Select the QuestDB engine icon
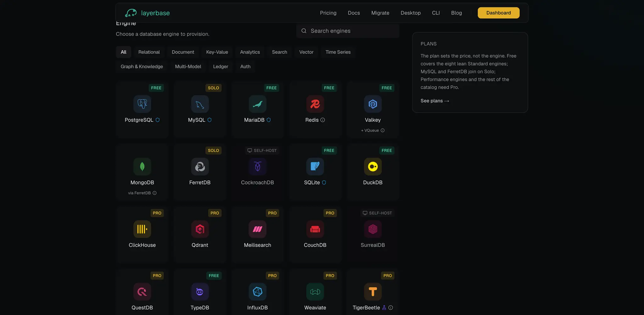Image resolution: width=644 pixels, height=315 pixels. [142, 292]
